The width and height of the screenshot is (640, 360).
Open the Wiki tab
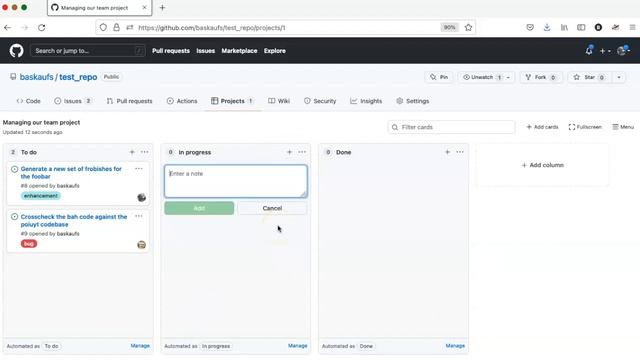coord(279,101)
